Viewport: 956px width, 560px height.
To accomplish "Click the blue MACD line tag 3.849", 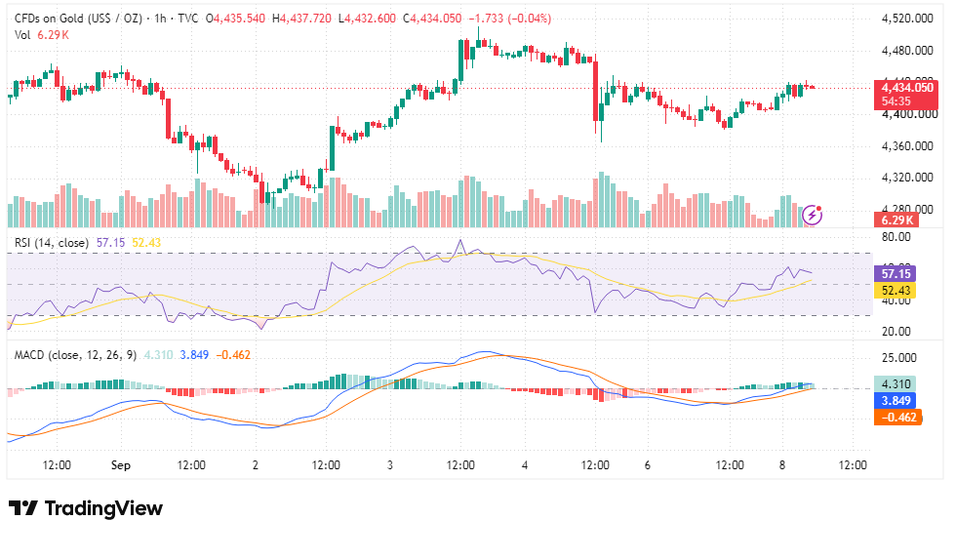I will 895,400.
